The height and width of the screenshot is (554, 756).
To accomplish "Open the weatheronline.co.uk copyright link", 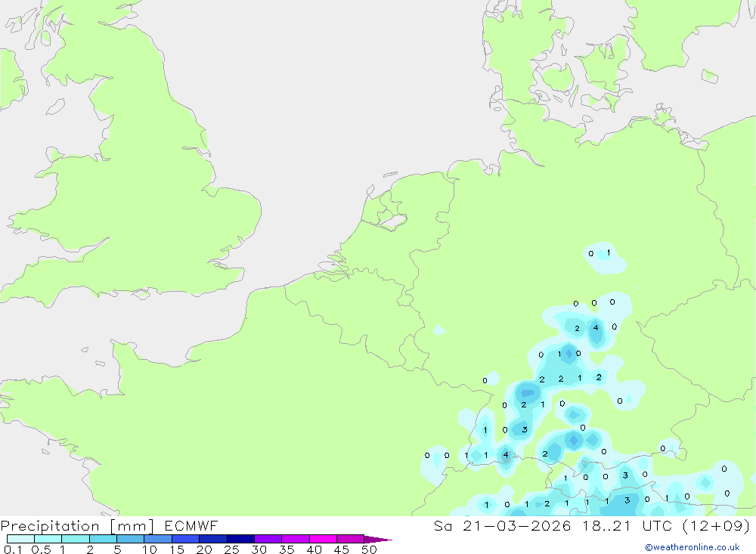I will point(692,547).
